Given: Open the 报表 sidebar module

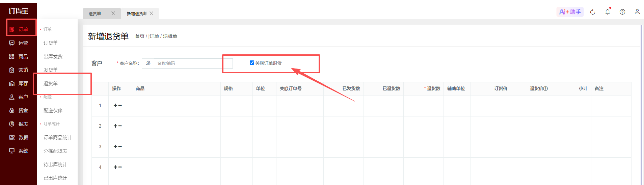Looking at the screenshot, I should click(19, 124).
